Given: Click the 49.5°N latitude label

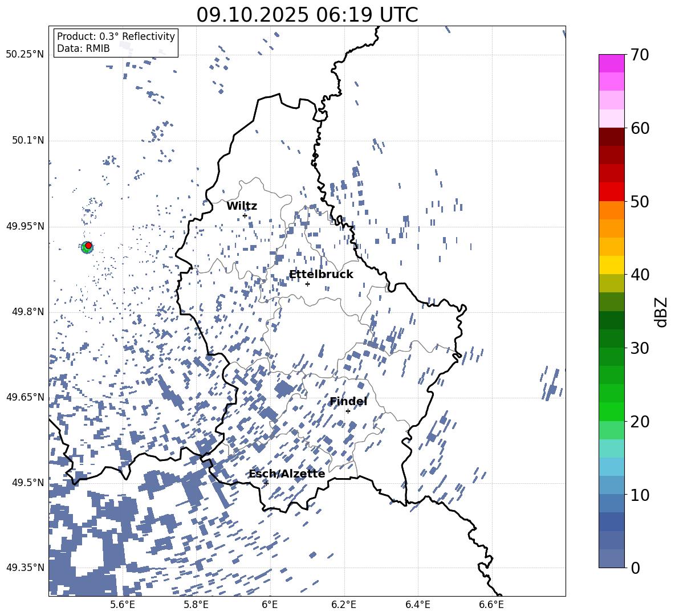Looking at the screenshot, I should 27,482.
